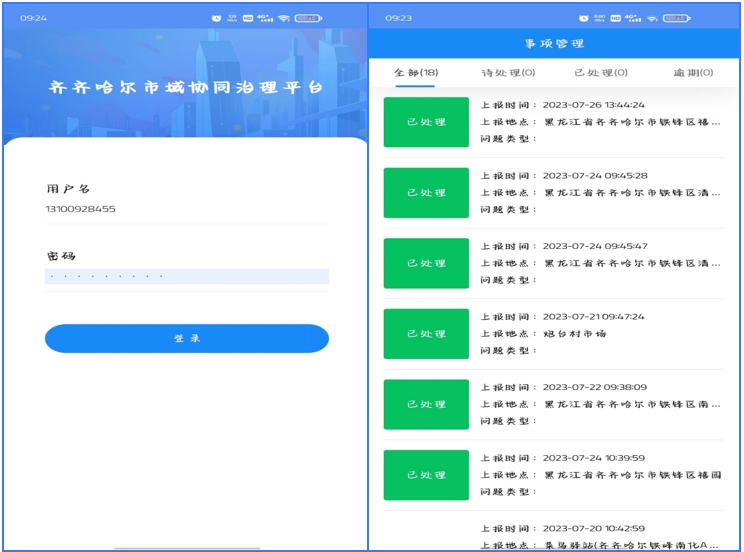The width and height of the screenshot is (744, 552).
Task: Tap alarm clock icon above 事项管理 header
Action: [584, 18]
